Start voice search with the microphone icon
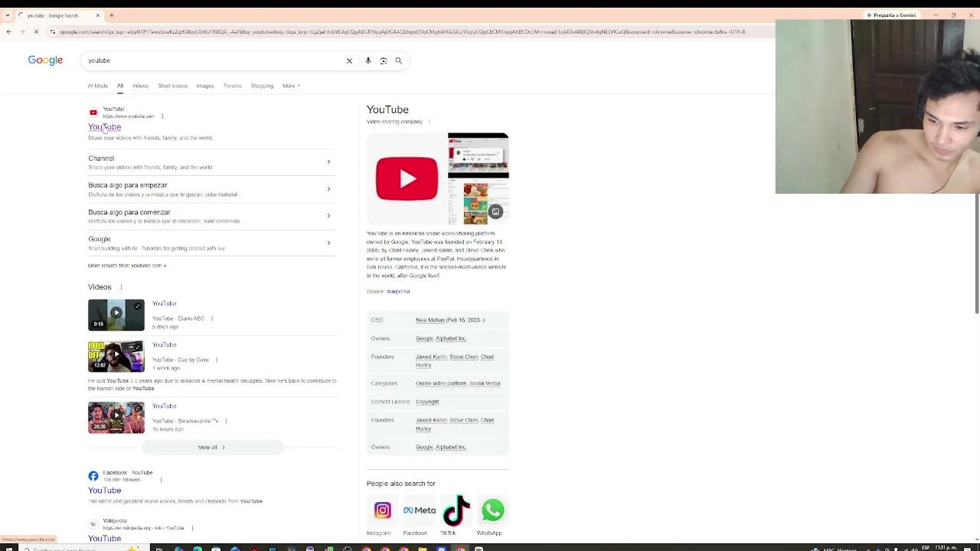The width and height of the screenshot is (980, 551). tap(368, 60)
